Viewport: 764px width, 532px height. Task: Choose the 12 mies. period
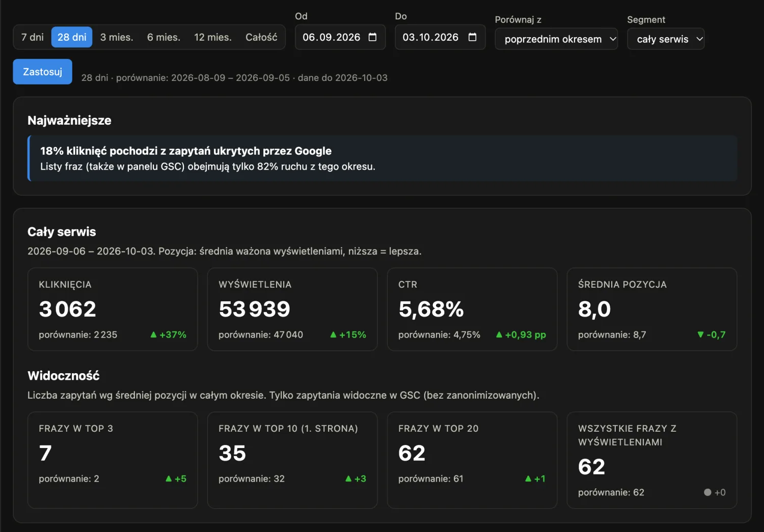[212, 37]
